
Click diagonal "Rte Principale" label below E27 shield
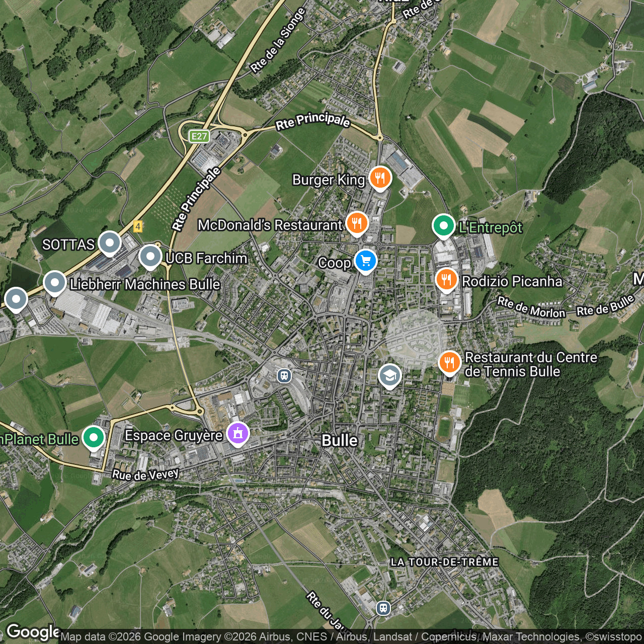coord(196,199)
